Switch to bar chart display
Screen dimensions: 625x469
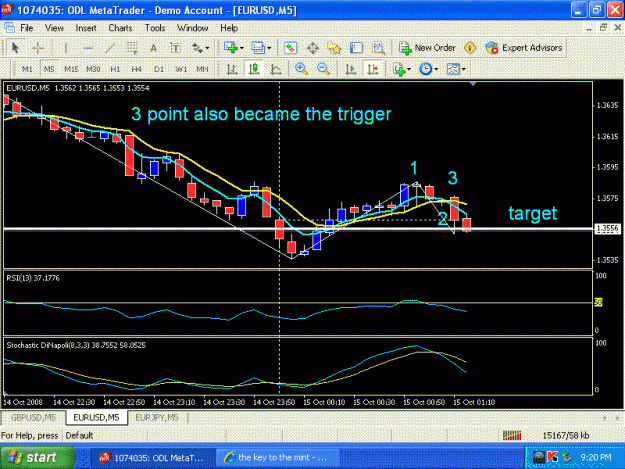(232, 69)
